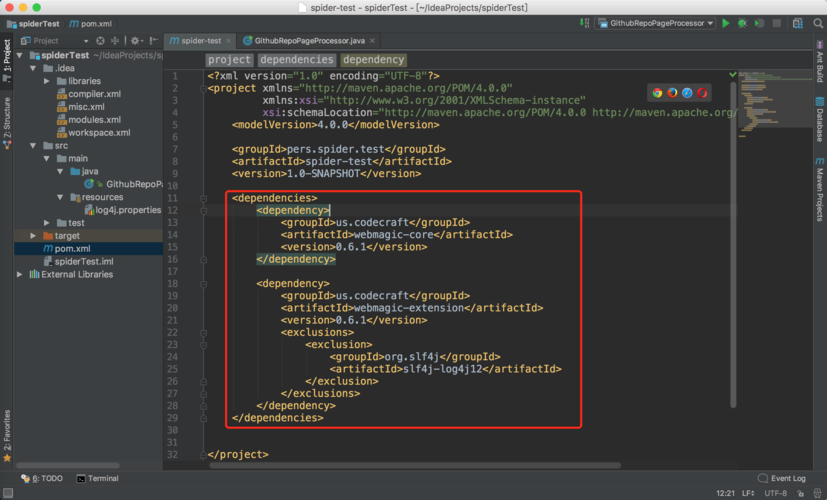Select compiler.xml in project tree

pyautogui.click(x=89, y=94)
